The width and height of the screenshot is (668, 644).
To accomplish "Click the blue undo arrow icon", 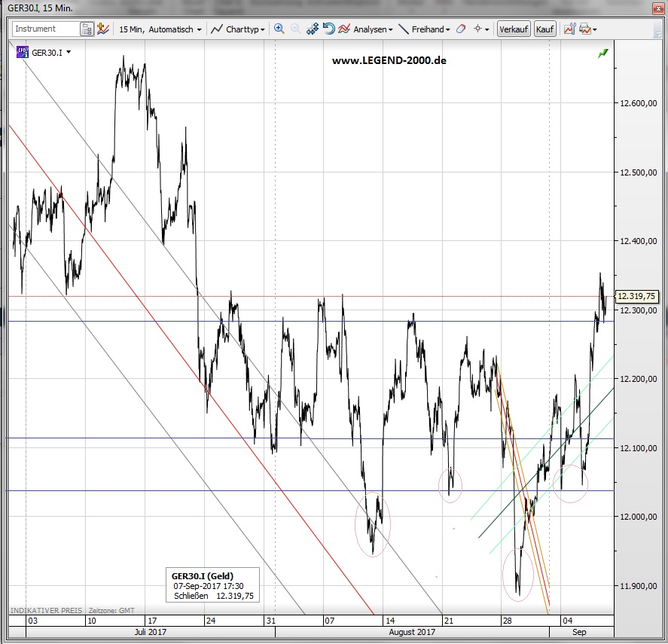I will pos(328,29).
